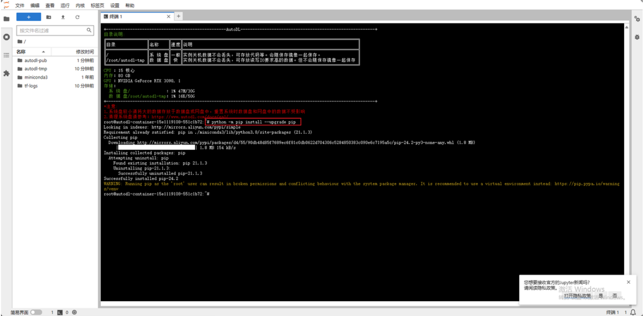The image size is (644, 316).
Task: Open the 文件 menu
Action: pyautogui.click(x=20, y=5)
